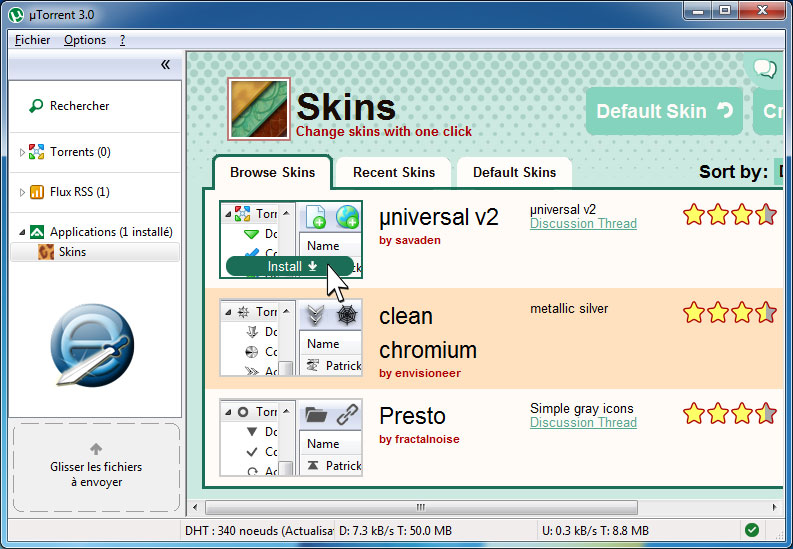Screen dimensions: 793x549
Task: Click the Skins app header image
Action: 259,109
